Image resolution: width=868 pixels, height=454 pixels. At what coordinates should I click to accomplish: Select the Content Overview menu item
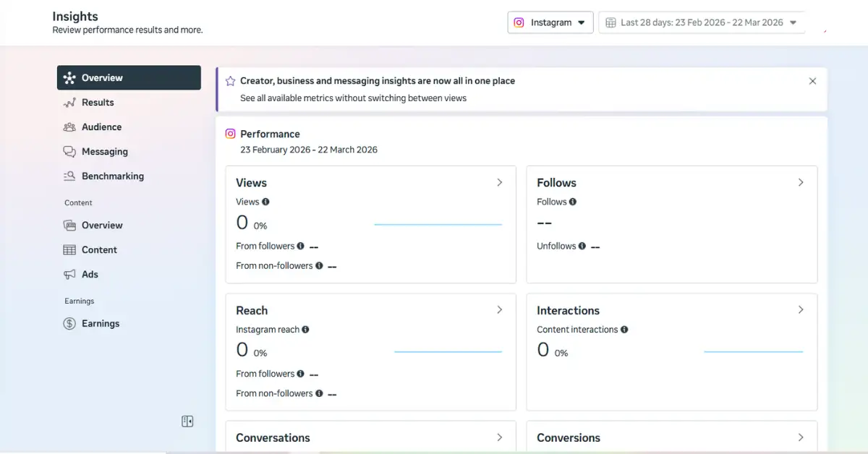(x=101, y=225)
